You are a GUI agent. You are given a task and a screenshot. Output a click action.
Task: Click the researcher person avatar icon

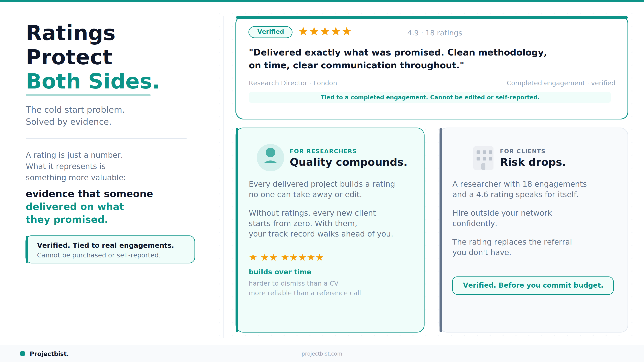coord(270,158)
